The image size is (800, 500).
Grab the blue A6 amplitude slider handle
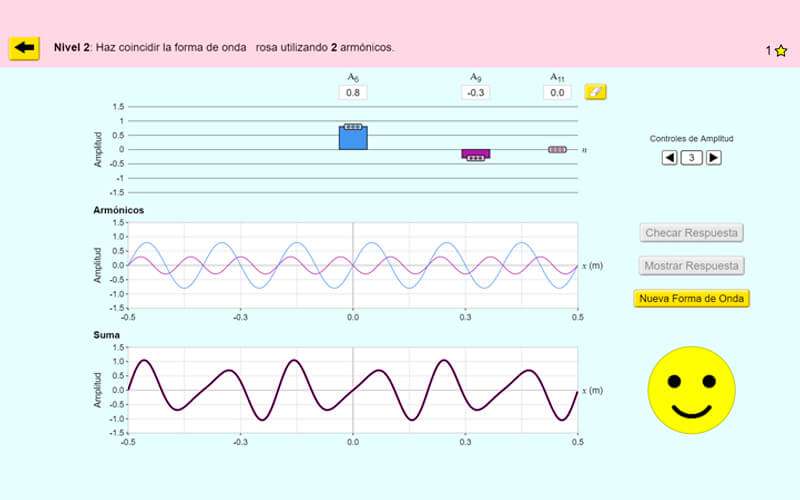(353, 127)
